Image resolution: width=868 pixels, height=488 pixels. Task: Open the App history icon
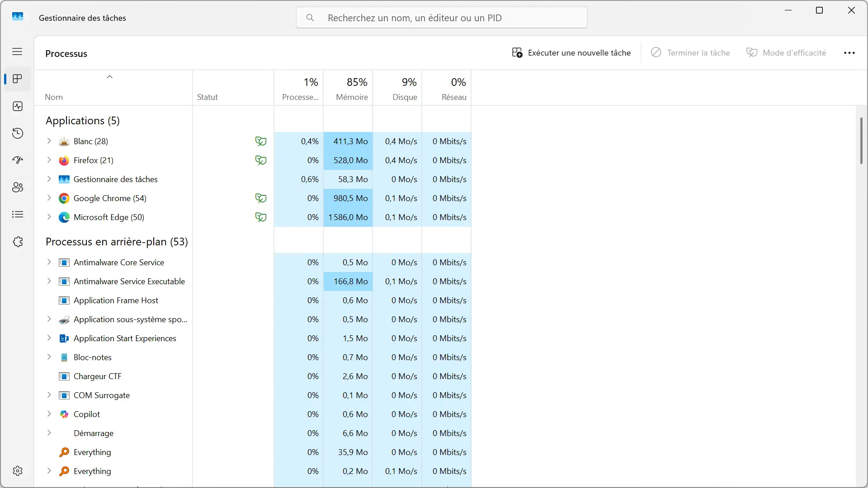[x=18, y=133]
